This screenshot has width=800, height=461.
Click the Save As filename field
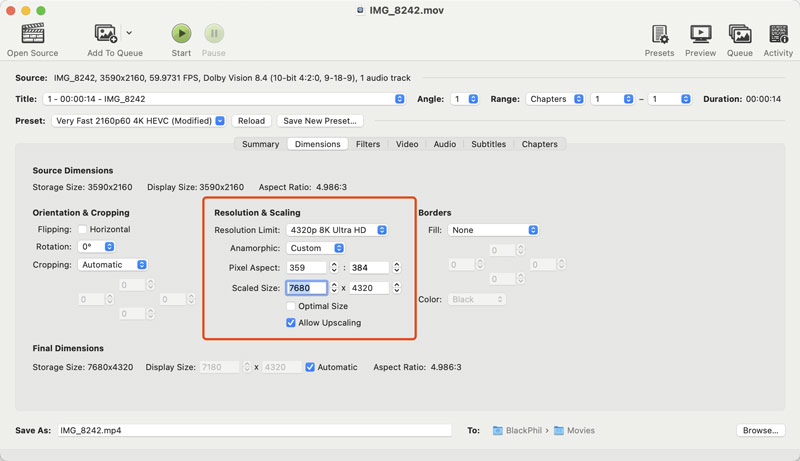coord(253,431)
